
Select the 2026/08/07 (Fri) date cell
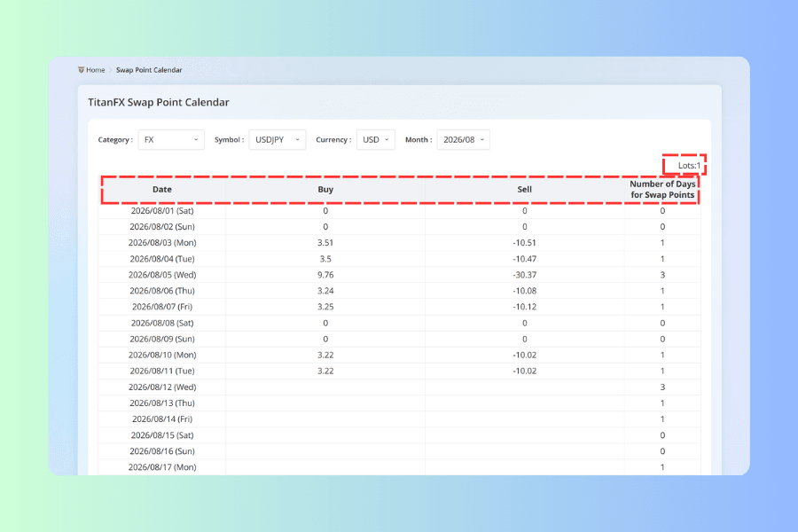[x=162, y=307]
